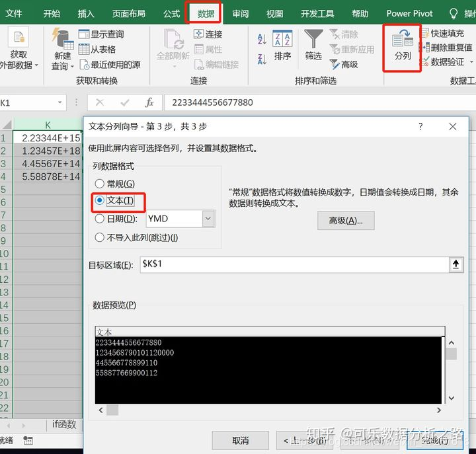Click Reapply filter (重新应用)
The width and height of the screenshot is (476, 454).
(x=352, y=49)
